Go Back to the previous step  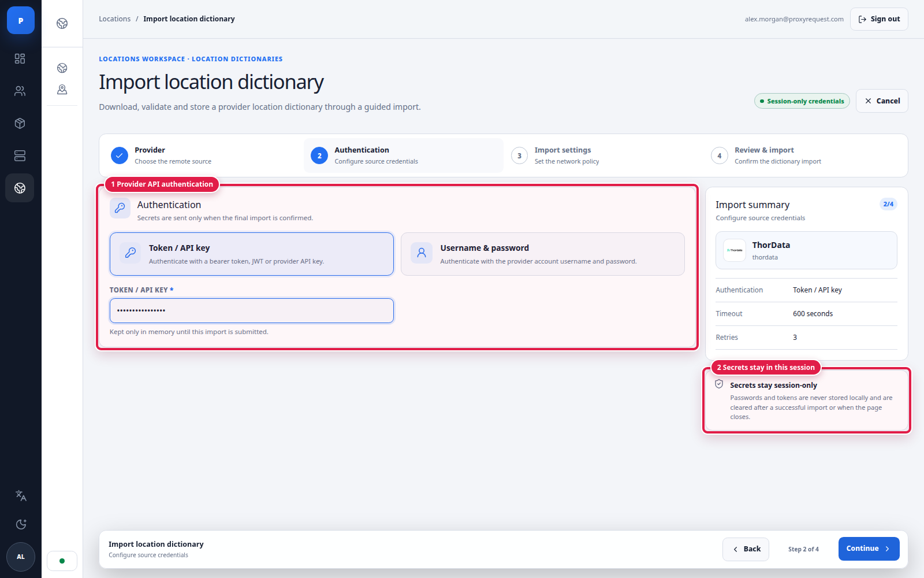(x=746, y=549)
